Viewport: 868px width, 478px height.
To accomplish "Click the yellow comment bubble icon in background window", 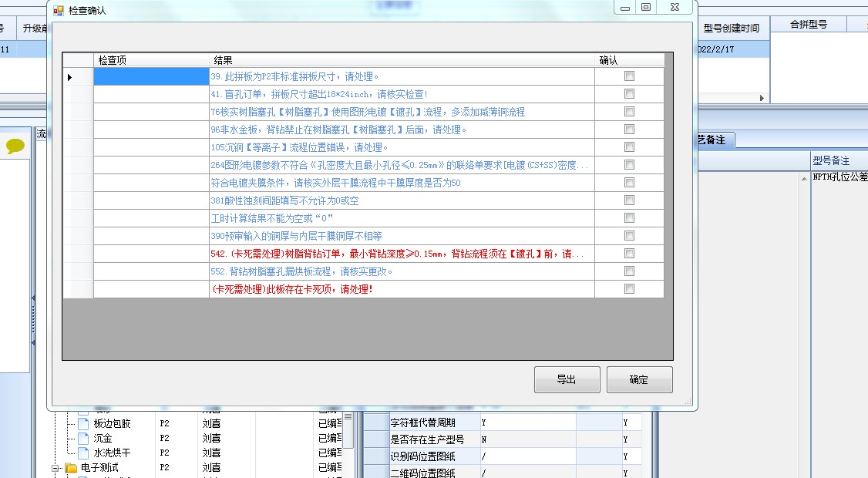I will (15, 146).
